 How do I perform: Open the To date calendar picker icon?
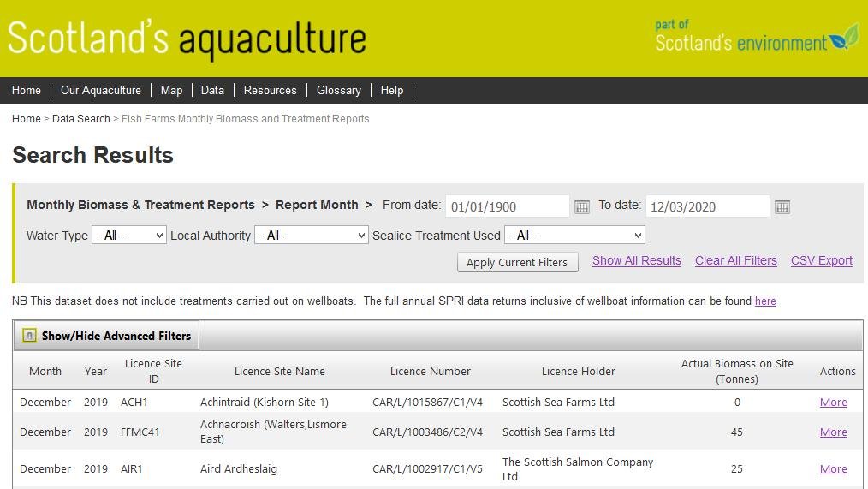pyautogui.click(x=782, y=206)
